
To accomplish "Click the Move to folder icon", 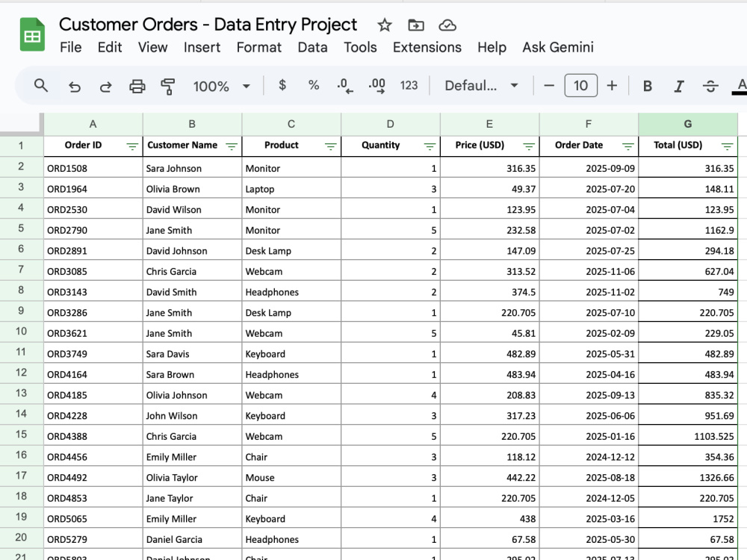I will tap(416, 25).
